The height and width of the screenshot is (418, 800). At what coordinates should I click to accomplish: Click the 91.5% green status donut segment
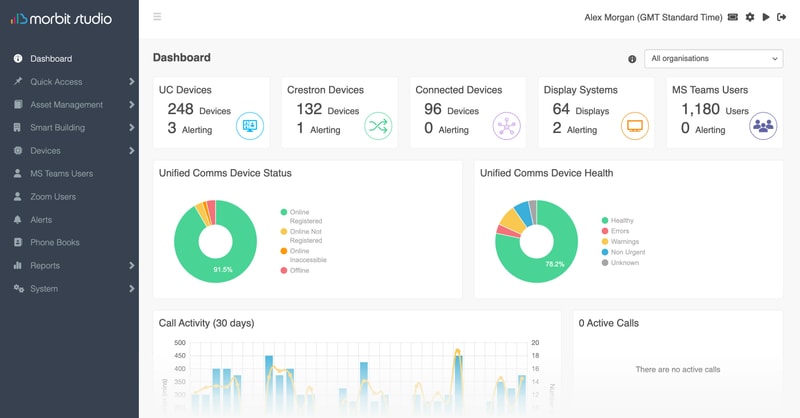pos(223,269)
